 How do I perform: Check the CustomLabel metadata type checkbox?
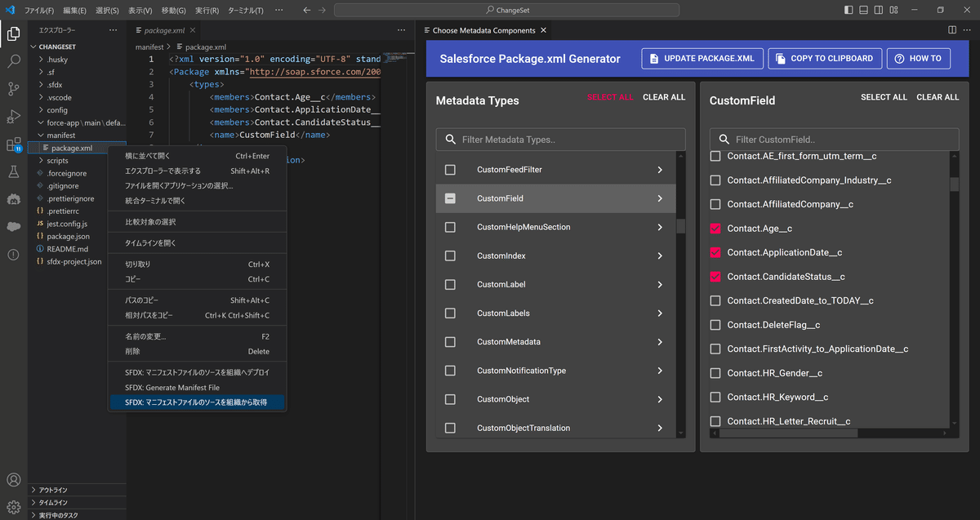[450, 285]
